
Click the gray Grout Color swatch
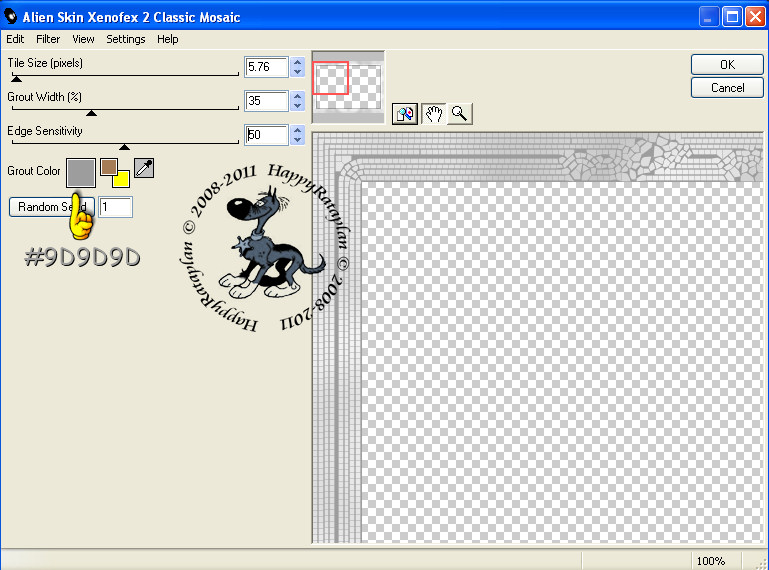click(81, 173)
